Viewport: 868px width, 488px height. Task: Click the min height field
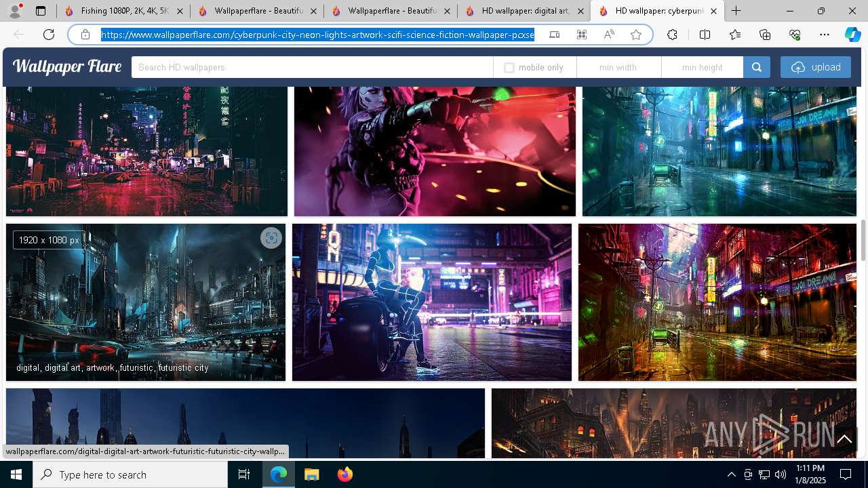[x=703, y=67]
